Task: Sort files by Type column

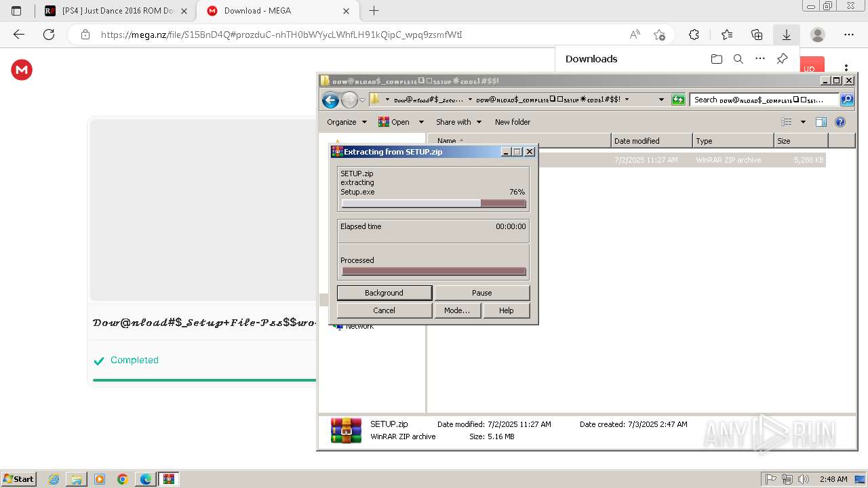Action: tap(733, 141)
